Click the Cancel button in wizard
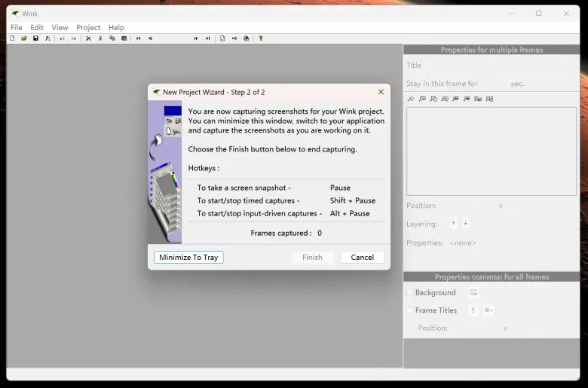 (363, 257)
